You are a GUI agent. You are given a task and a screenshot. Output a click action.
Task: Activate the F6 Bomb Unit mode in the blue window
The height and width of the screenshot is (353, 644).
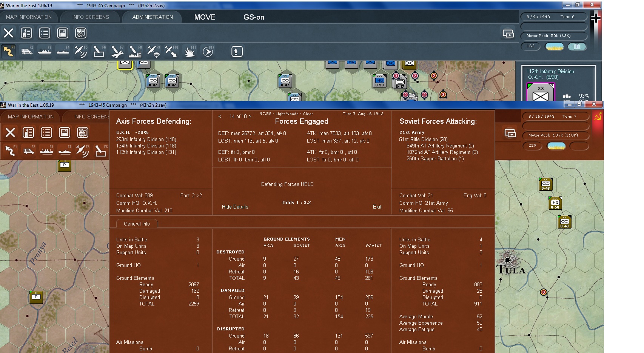99,51
